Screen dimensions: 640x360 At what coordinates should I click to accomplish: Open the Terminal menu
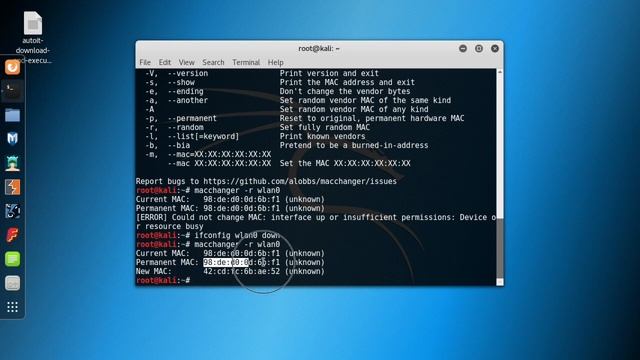[x=246, y=62]
